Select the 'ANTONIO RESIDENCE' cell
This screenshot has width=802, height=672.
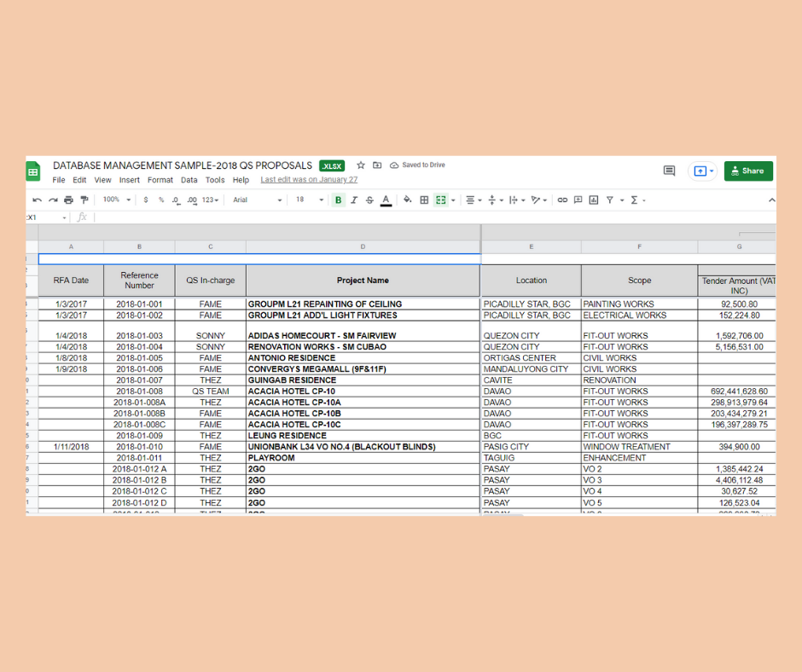pos(363,358)
